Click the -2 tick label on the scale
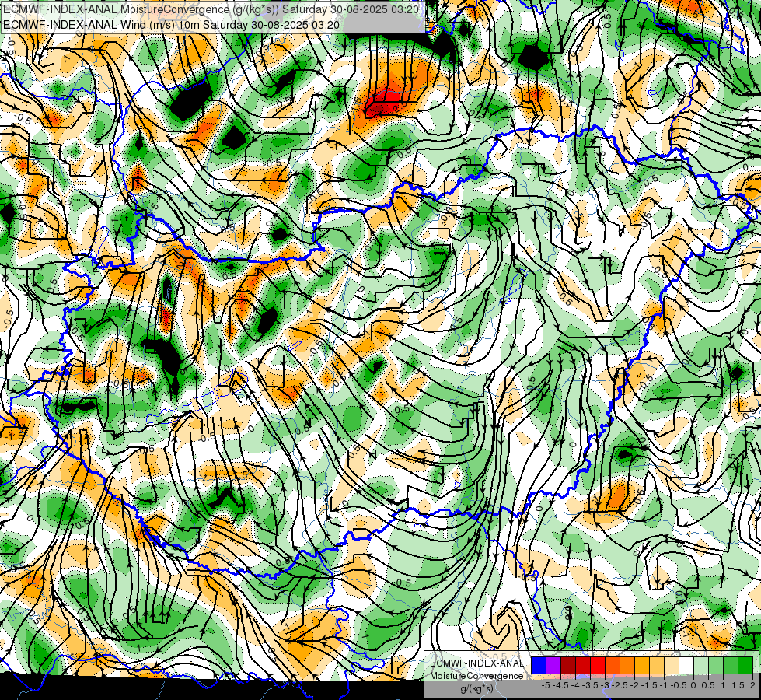The image size is (761, 700). (x=634, y=685)
